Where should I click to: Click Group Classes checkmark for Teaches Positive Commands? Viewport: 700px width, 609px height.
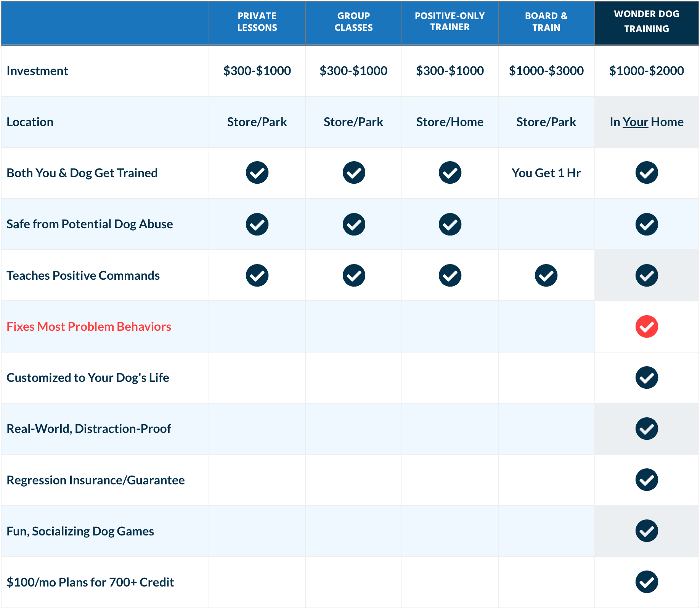point(354,275)
